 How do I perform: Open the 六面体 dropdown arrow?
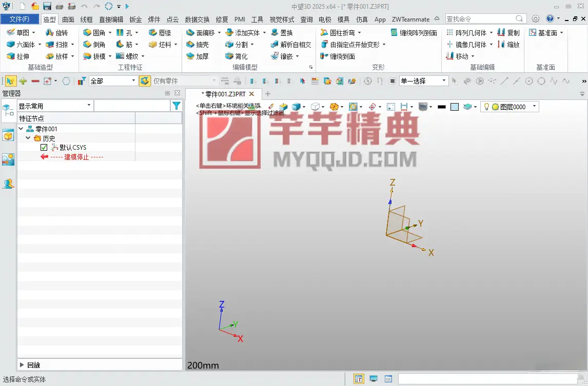[x=40, y=45]
